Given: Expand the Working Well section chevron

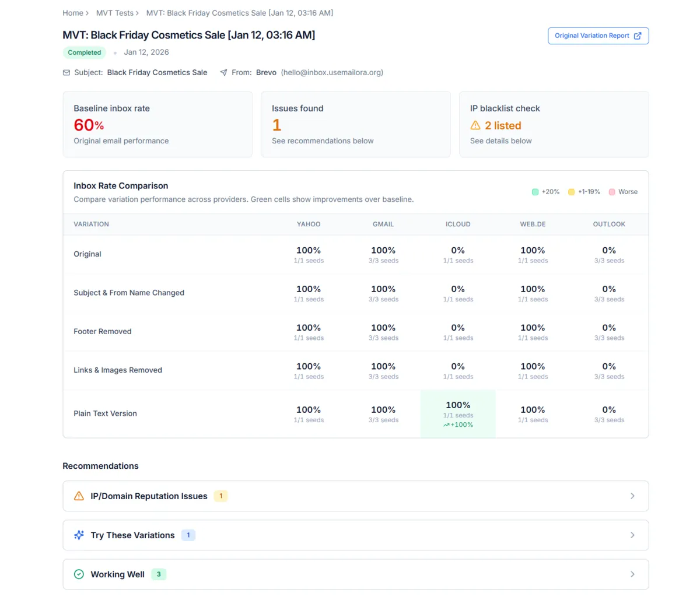Looking at the screenshot, I should 632,574.
